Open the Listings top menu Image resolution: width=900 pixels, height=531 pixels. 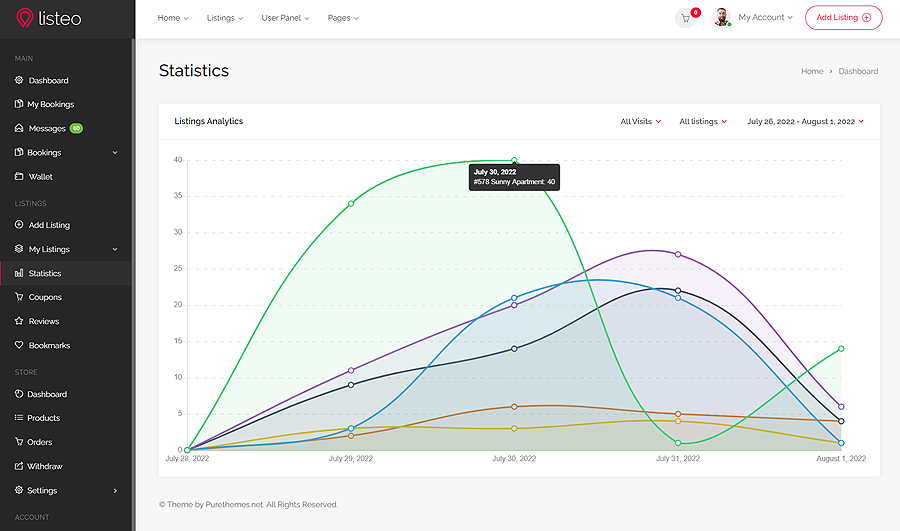pyautogui.click(x=224, y=18)
